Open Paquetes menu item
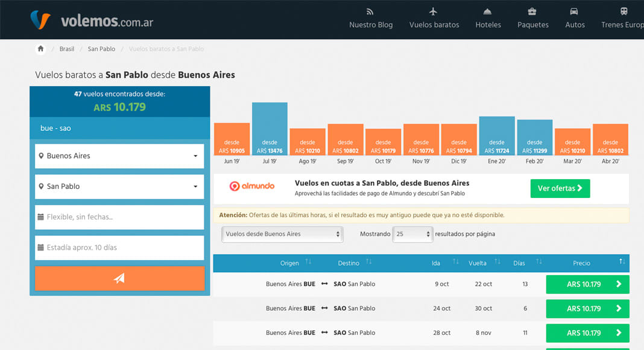The height and width of the screenshot is (350, 644). (532, 18)
